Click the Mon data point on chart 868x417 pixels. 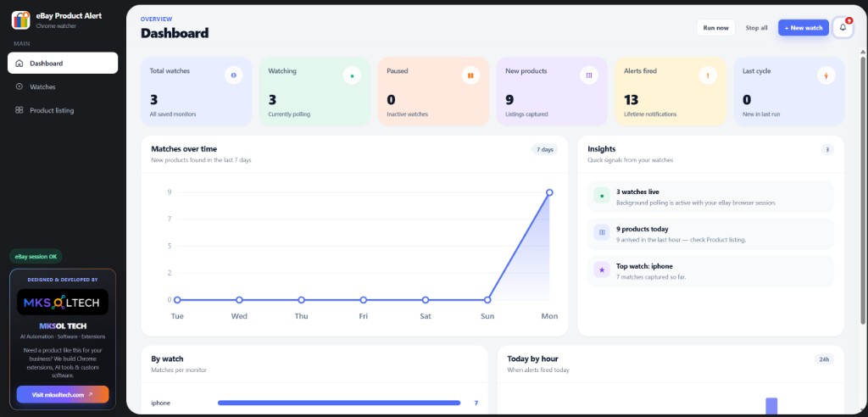(549, 192)
